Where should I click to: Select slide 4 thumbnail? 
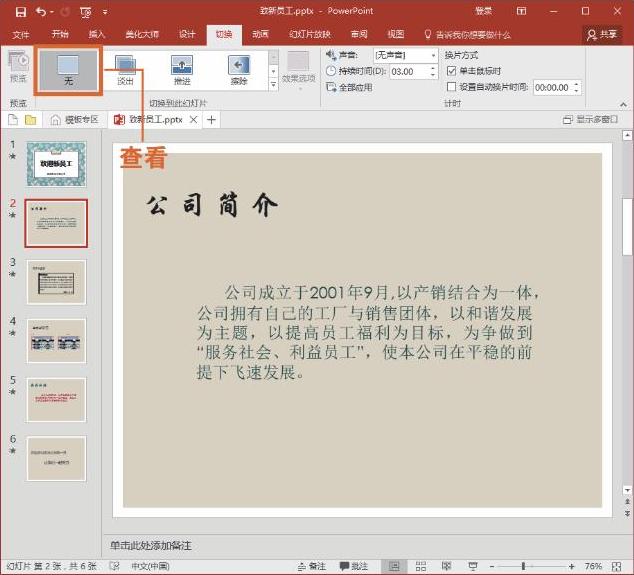tap(56, 340)
